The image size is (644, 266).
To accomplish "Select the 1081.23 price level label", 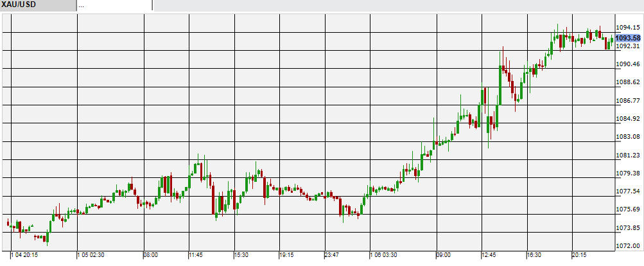I will tap(627, 155).
